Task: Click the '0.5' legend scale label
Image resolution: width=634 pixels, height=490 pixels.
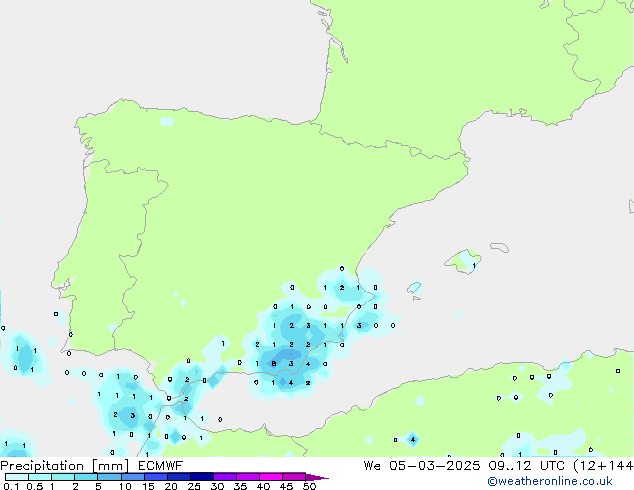Action: tap(35, 486)
